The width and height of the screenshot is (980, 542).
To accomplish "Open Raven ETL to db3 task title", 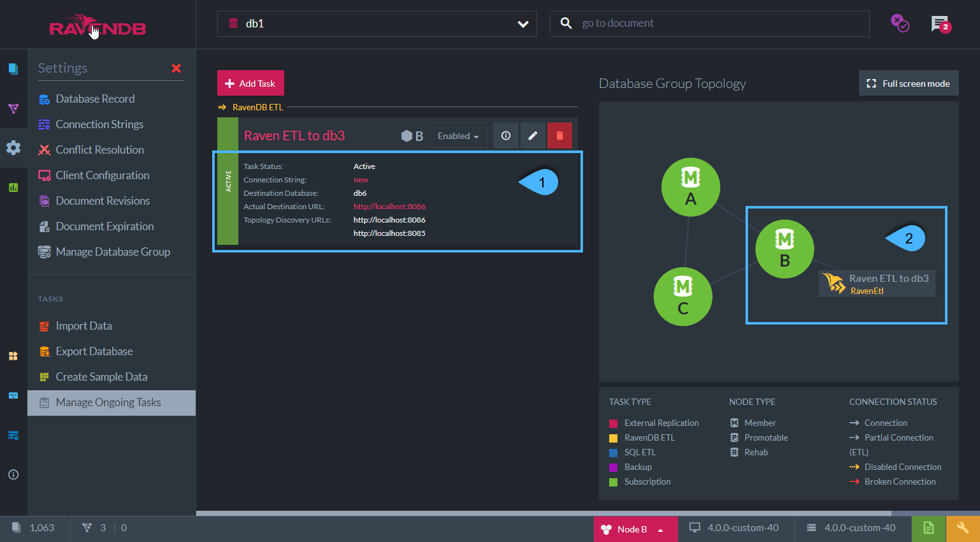I will [294, 136].
